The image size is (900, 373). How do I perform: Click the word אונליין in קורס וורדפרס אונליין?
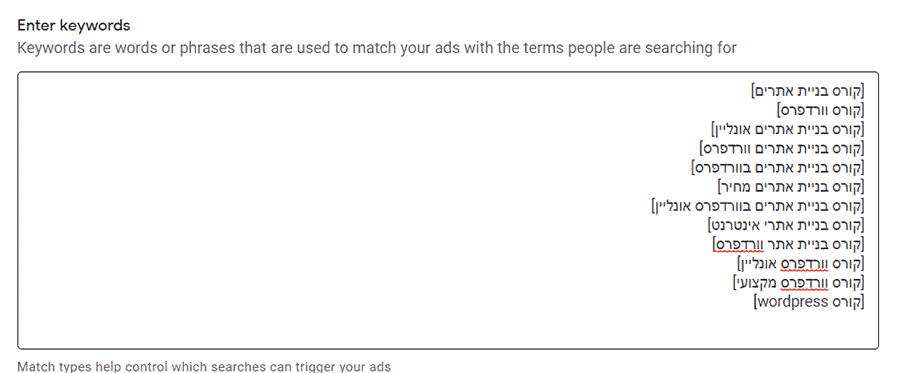pos(758,263)
